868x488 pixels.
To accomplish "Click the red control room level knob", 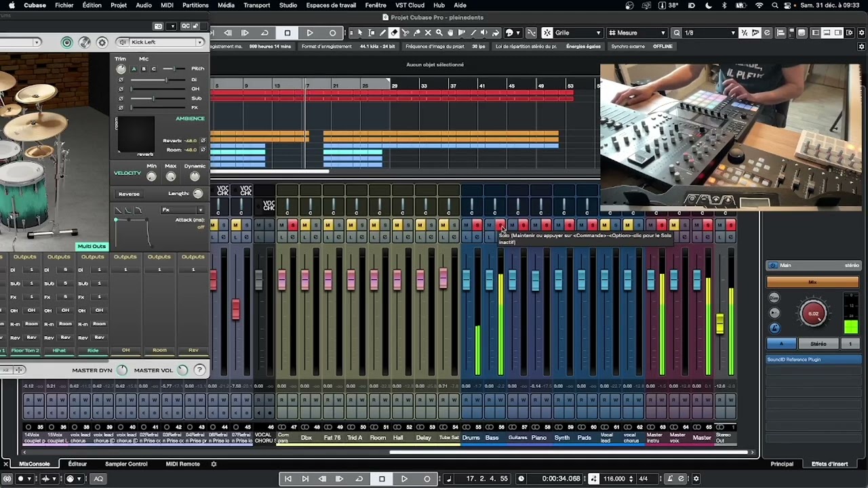I will [x=813, y=314].
